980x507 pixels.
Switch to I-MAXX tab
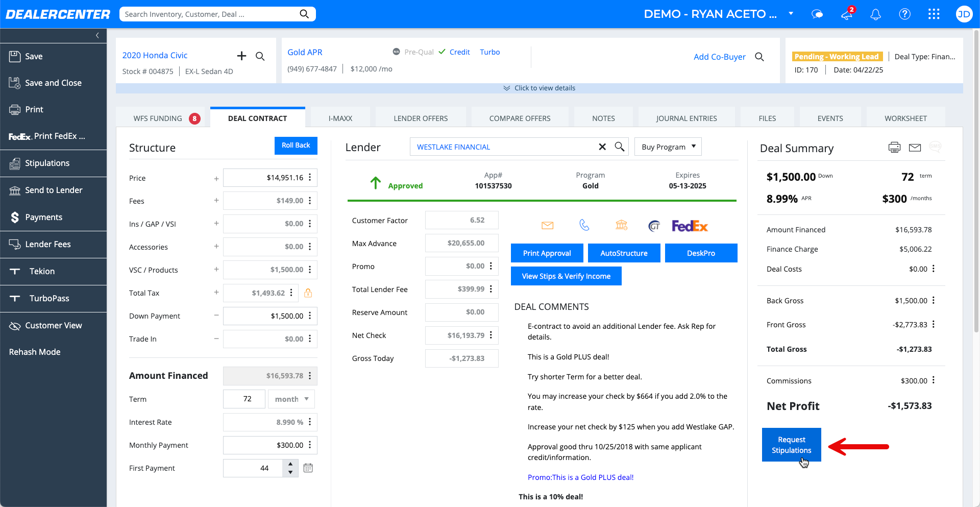point(340,118)
